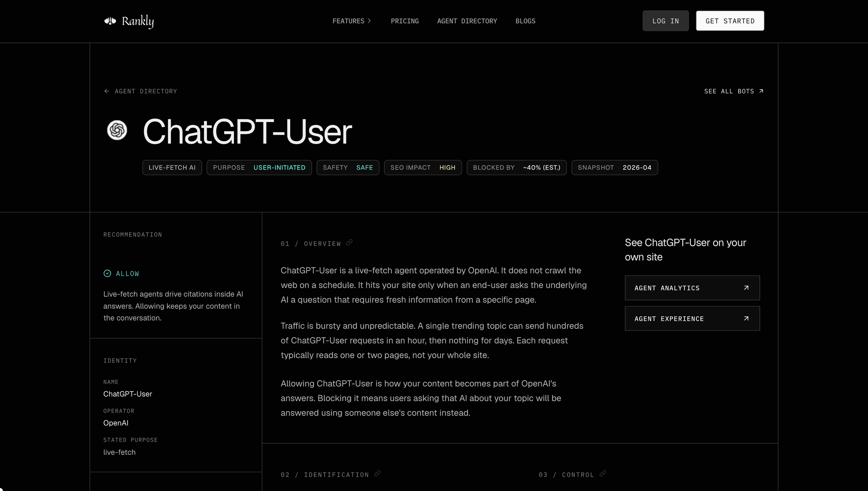The image size is (868, 491).
Task: Click the 'Live-fetch agents drive citations' description
Action: tap(173, 306)
